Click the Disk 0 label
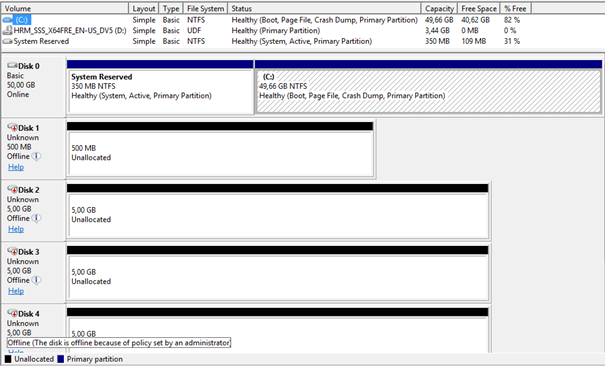Image resolution: width=605 pixels, height=366 pixels. tap(29, 66)
